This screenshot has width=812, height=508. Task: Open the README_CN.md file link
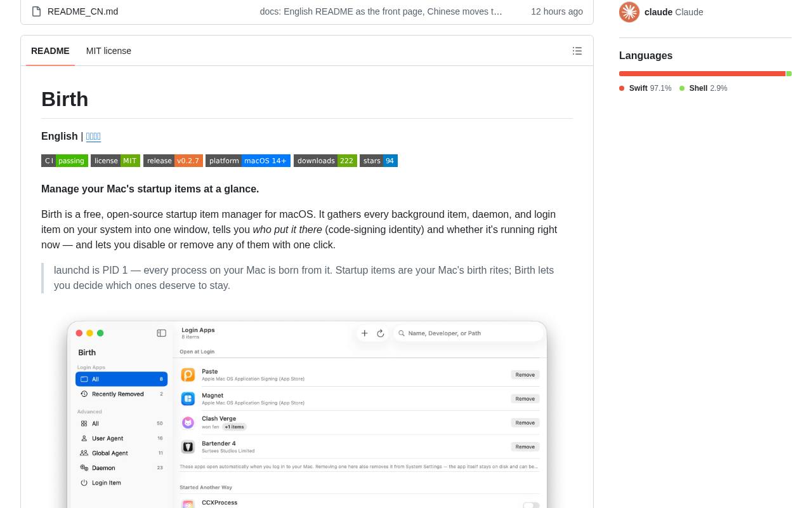tap(82, 11)
